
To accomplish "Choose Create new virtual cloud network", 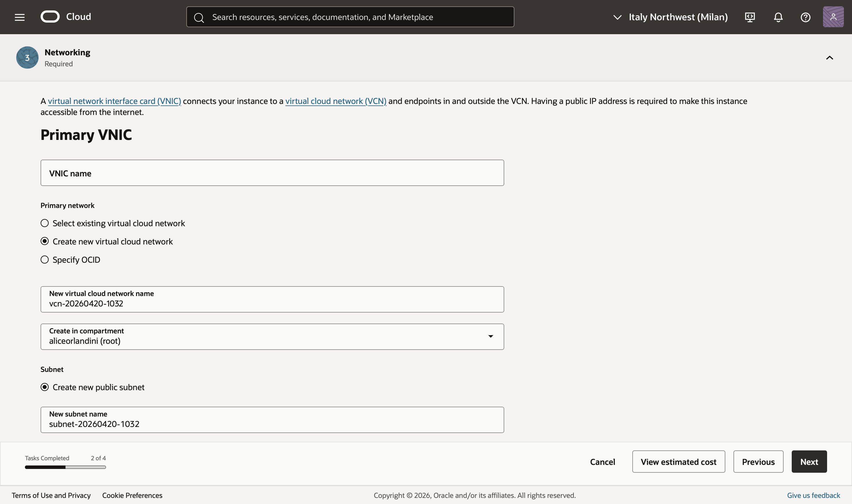I will (x=45, y=241).
